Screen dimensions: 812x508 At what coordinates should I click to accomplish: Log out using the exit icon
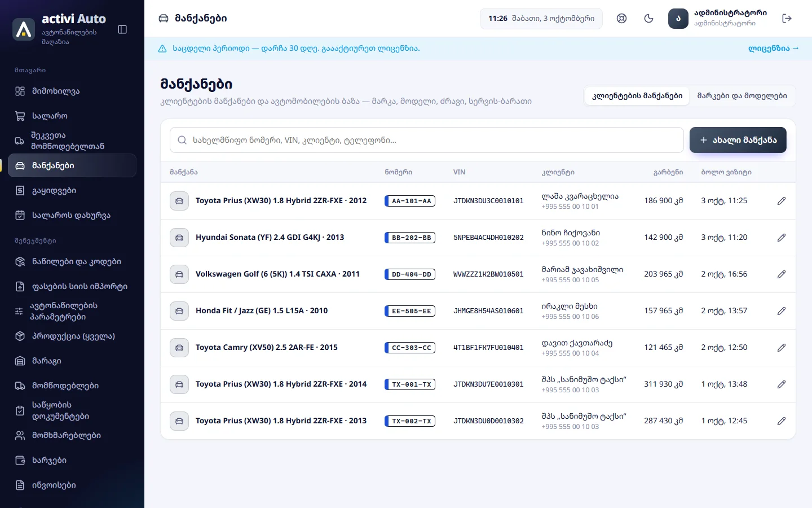pyautogui.click(x=787, y=19)
